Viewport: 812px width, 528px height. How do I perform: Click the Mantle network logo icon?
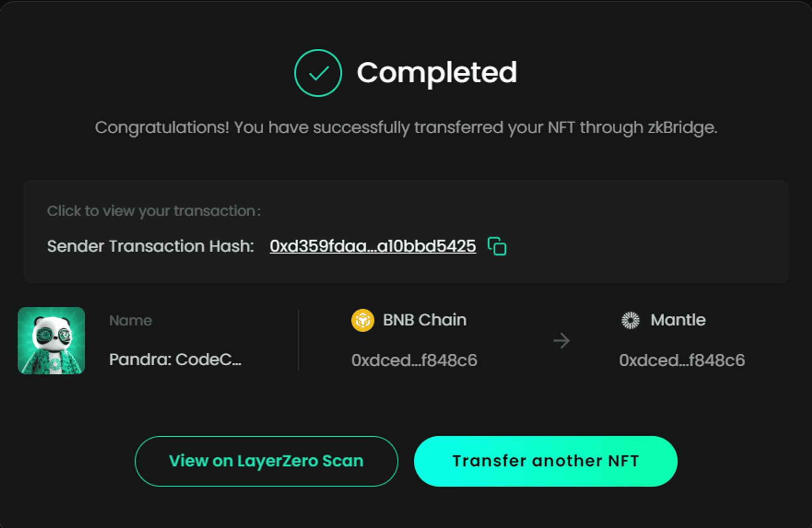(x=631, y=320)
